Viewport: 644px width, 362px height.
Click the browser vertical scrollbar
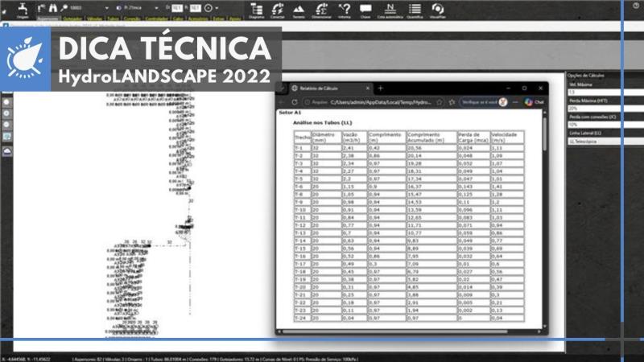545,134
